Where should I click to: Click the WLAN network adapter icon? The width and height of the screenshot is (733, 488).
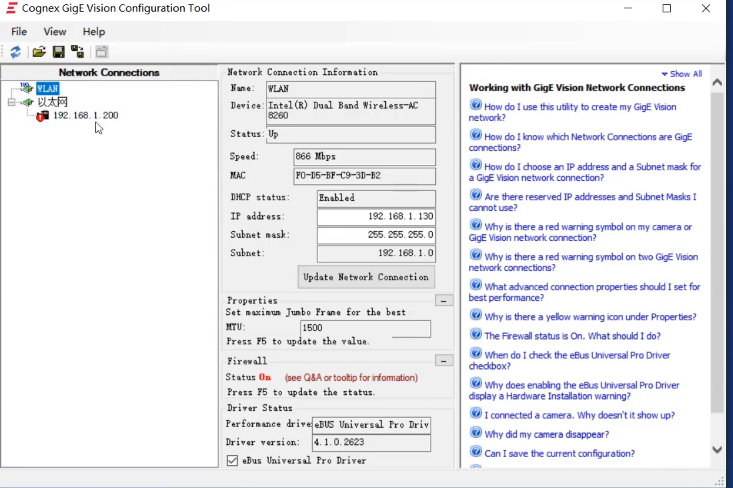pos(27,88)
